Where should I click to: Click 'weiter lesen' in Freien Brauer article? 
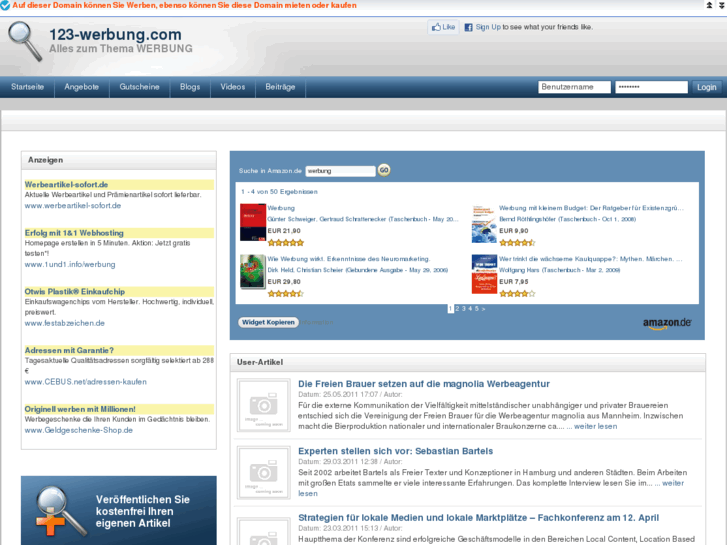[x=595, y=426]
